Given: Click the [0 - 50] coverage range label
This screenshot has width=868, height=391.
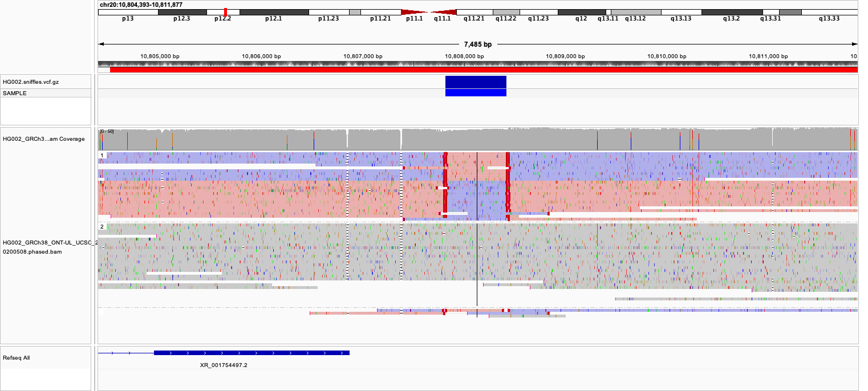Looking at the screenshot, I should 107,132.
